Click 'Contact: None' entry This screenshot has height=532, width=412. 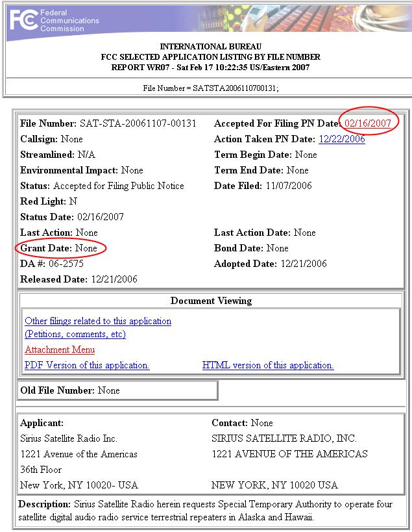(x=242, y=423)
